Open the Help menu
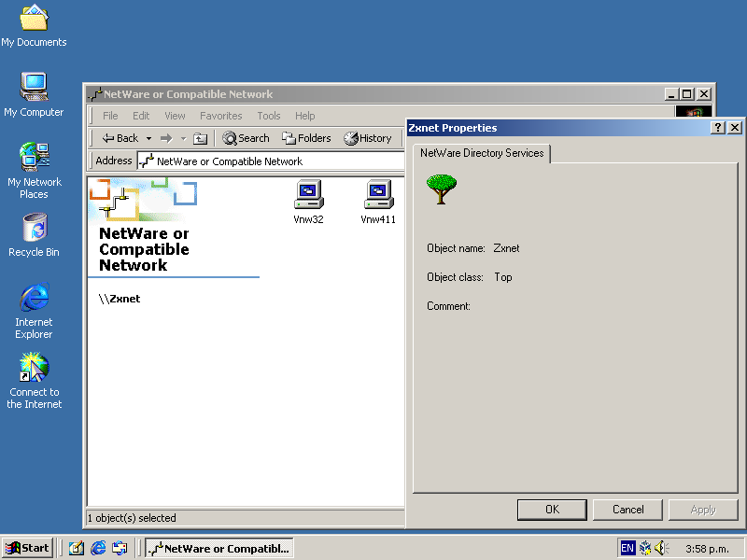Viewport: 747px width, 560px height. 305,116
